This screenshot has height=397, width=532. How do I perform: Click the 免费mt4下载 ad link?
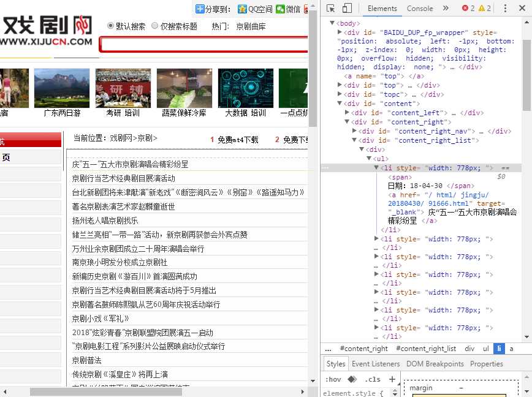pyautogui.click(x=238, y=140)
